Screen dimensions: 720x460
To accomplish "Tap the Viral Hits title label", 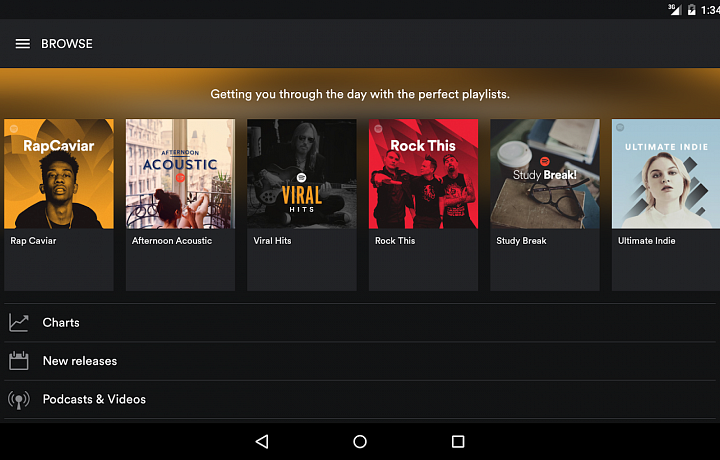I will point(272,241).
